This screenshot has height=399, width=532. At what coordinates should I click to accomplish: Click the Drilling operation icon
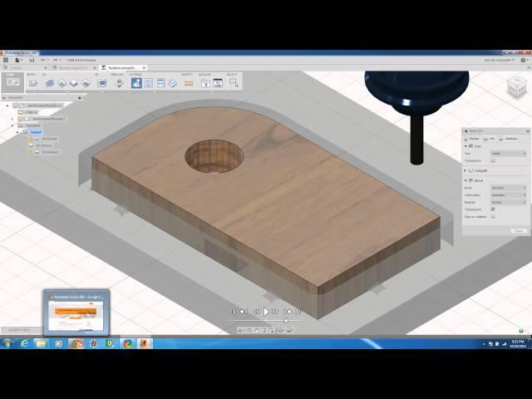tap(119, 83)
